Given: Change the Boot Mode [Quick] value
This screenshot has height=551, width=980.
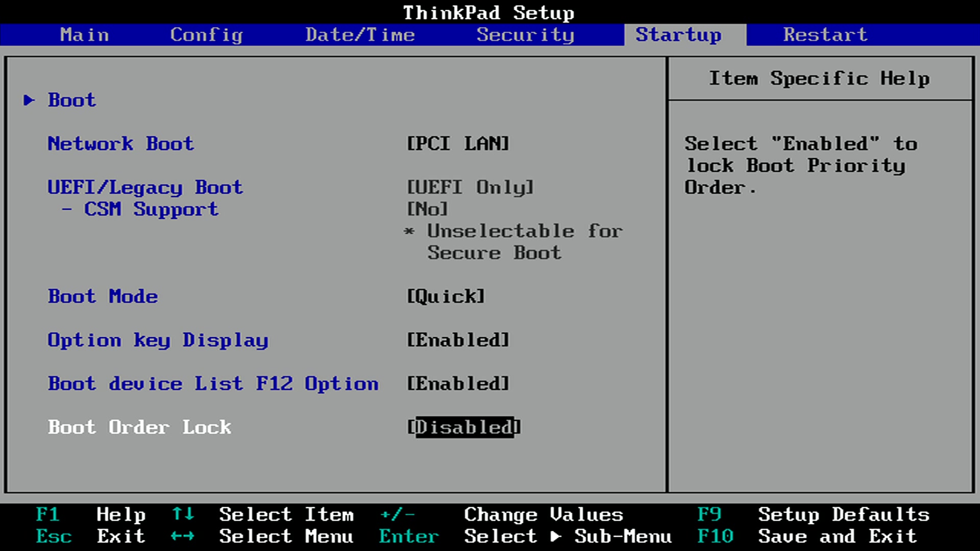Looking at the screenshot, I should [446, 296].
